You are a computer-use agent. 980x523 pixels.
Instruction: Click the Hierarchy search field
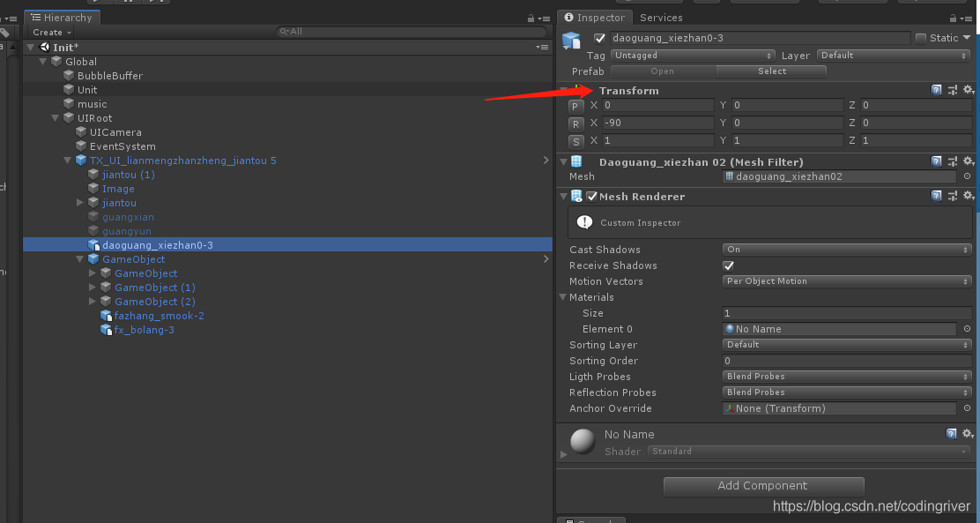412,31
